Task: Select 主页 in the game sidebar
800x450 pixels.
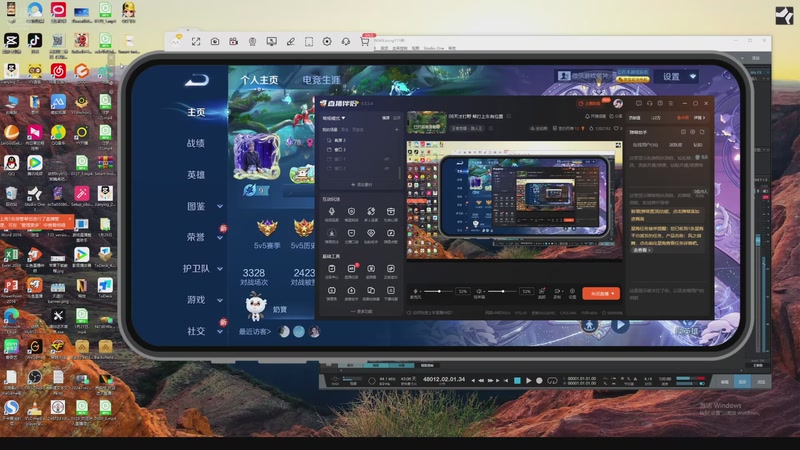Action: click(x=196, y=112)
